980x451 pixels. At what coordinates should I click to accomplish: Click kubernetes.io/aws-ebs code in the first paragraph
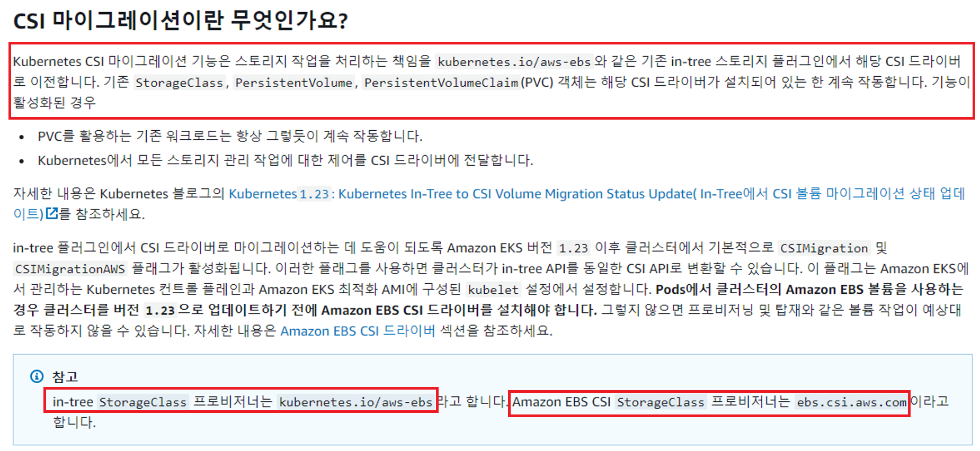click(514, 62)
